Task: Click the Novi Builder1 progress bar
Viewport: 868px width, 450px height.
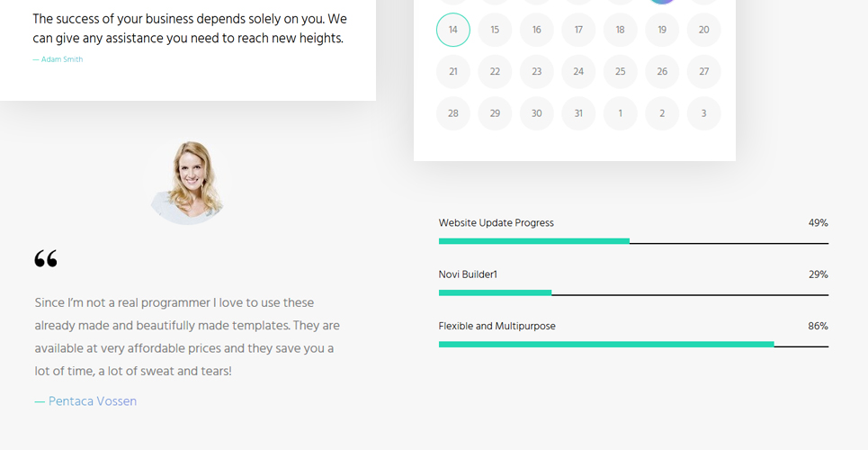Action: [633, 292]
